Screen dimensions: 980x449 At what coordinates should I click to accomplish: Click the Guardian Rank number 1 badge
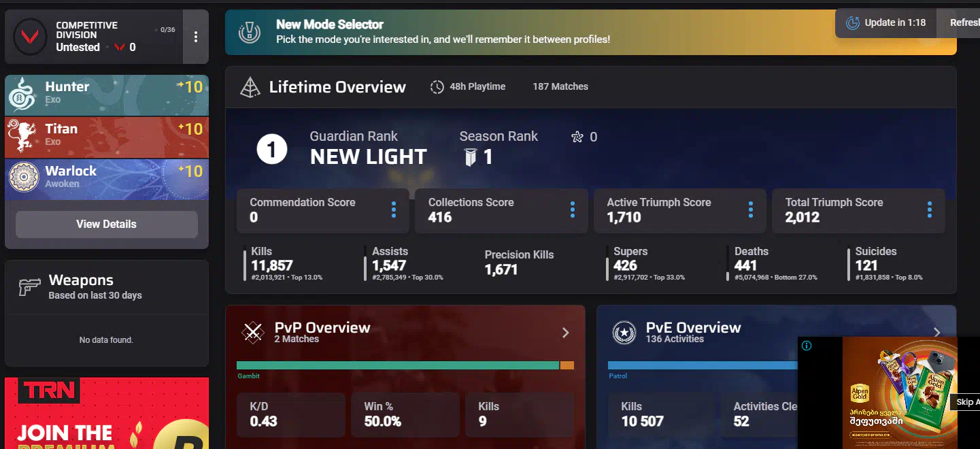click(272, 150)
